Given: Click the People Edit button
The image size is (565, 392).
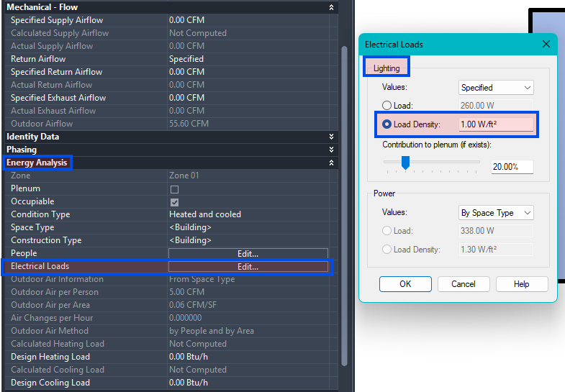Looking at the screenshot, I should click(x=248, y=254).
